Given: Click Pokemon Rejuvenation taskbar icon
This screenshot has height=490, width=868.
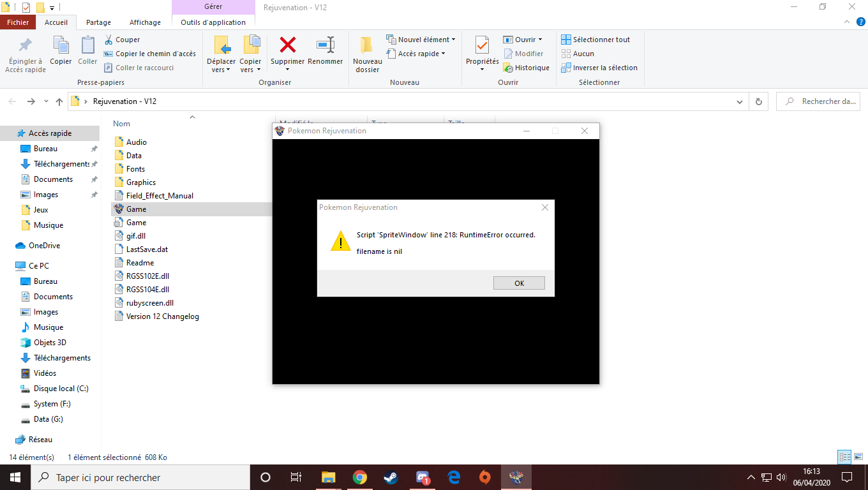Looking at the screenshot, I should click(x=516, y=477).
